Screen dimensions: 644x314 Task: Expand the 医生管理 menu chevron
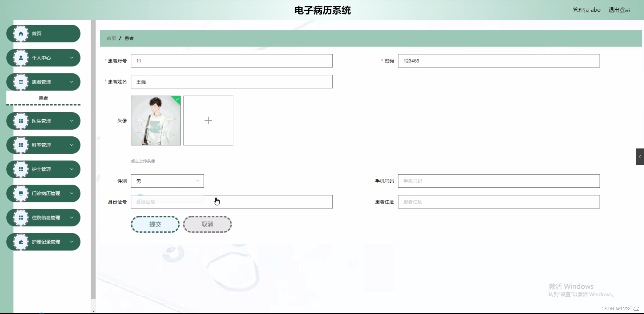pyautogui.click(x=71, y=121)
